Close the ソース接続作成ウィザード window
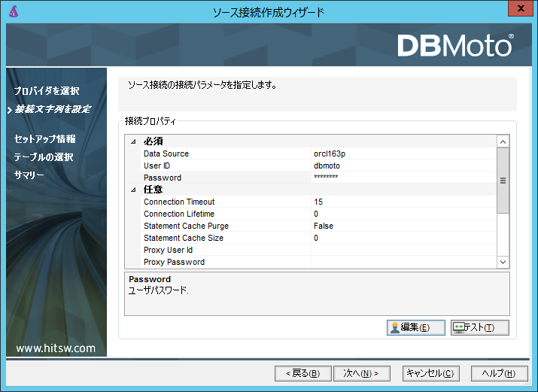This screenshot has height=392, width=538. click(521, 8)
